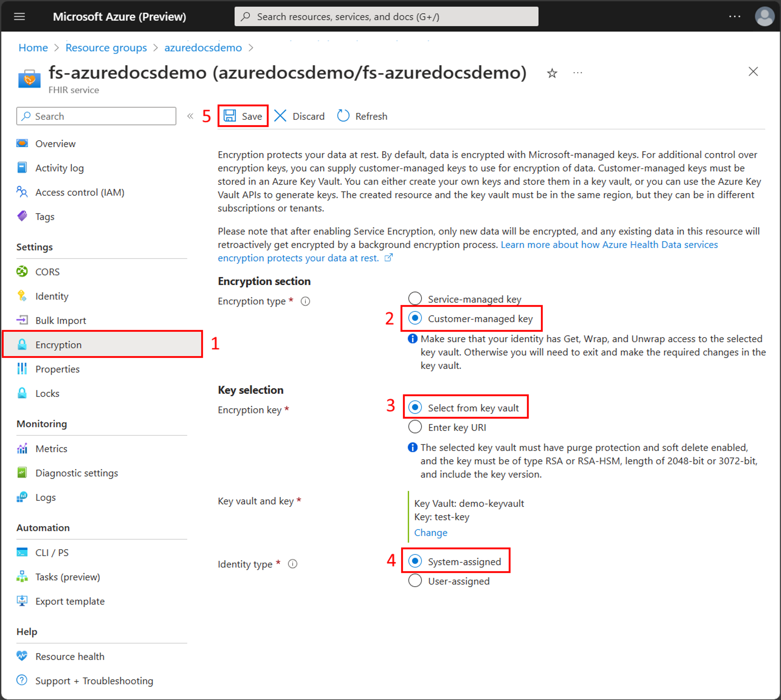Click info icon beside Identity type
Screen dimensions: 781x700
point(293,564)
